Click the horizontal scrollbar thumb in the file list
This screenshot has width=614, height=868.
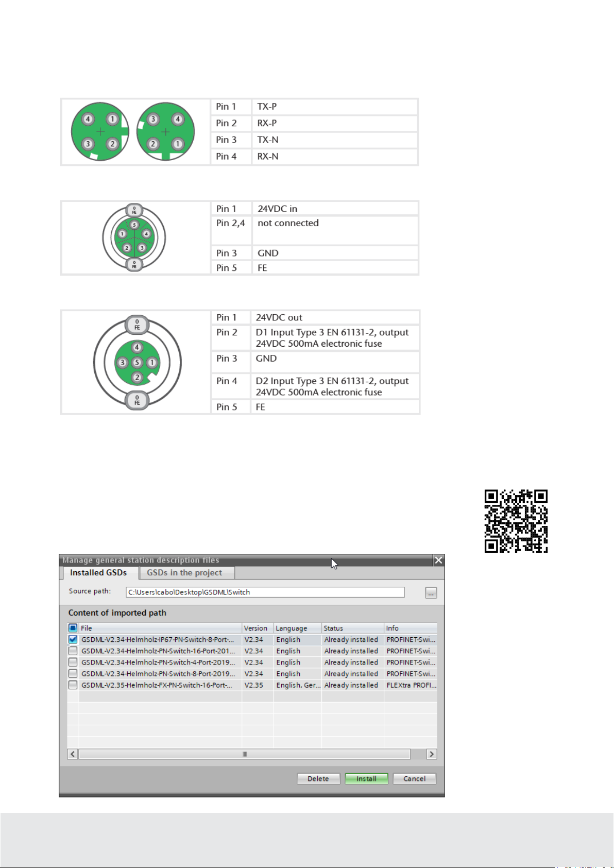click(x=245, y=754)
